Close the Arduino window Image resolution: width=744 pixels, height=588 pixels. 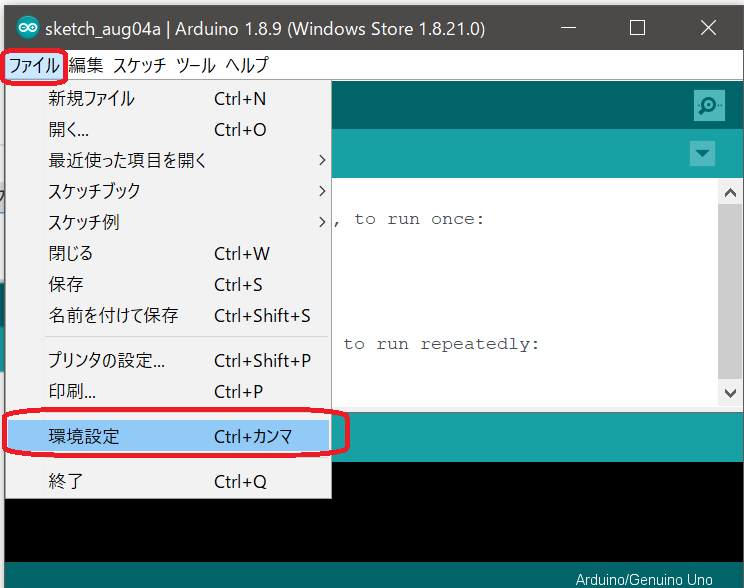click(x=708, y=28)
